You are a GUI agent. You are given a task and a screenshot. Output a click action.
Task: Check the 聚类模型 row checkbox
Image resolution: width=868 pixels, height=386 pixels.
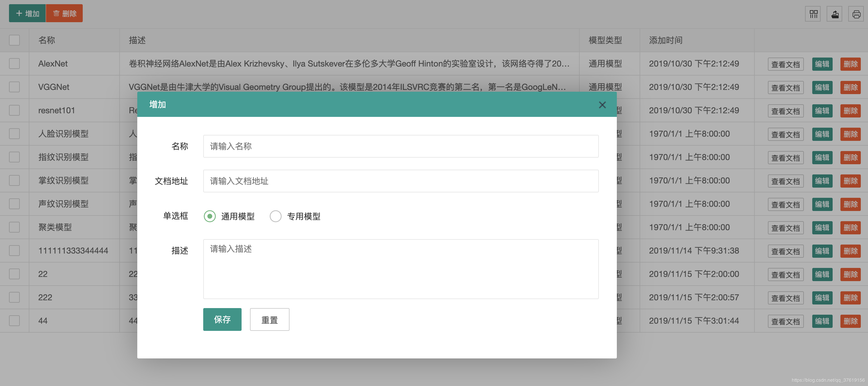pyautogui.click(x=14, y=227)
